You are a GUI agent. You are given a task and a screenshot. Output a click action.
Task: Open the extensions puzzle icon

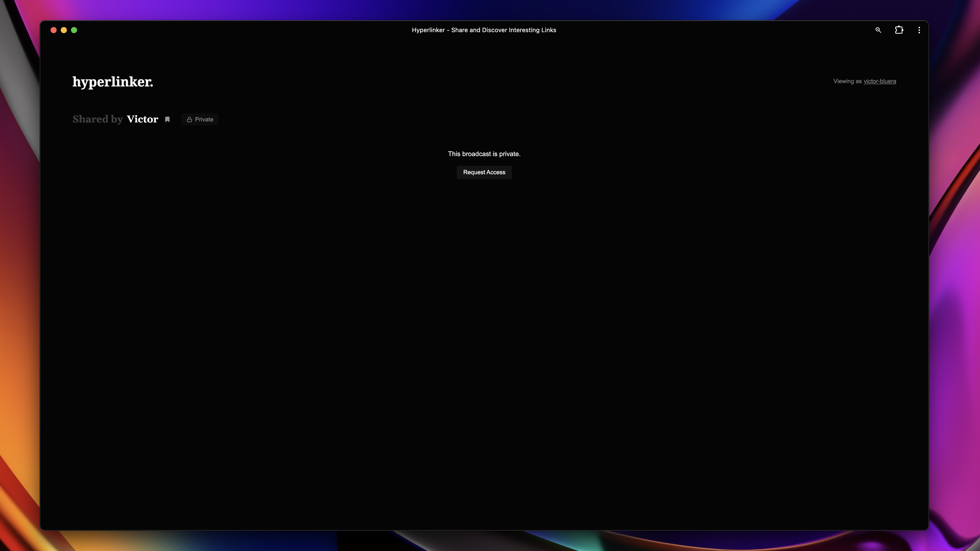(x=899, y=30)
